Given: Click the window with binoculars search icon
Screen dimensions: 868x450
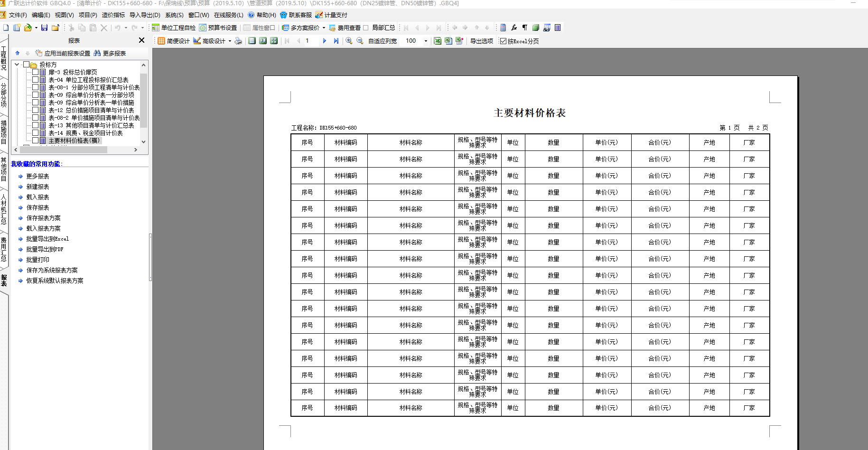Looking at the screenshot, I should click(547, 28).
